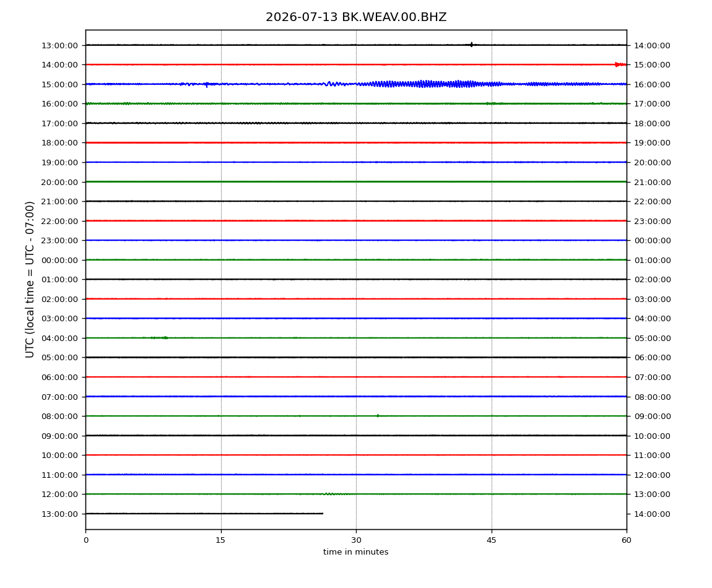Viewport: 712px width, 588px height.
Task: Click the 15 tick label on the x-axis
Action: coord(220,540)
